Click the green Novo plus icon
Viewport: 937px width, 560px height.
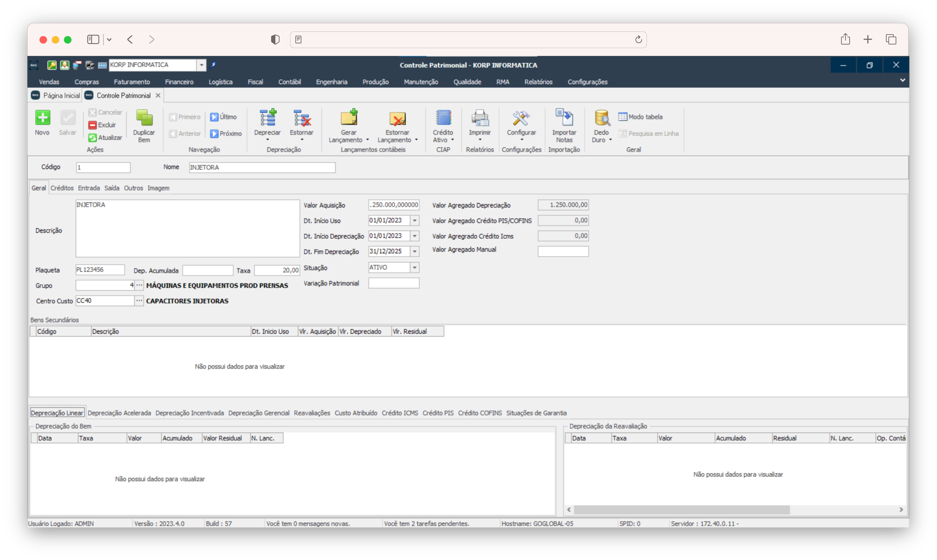[x=42, y=118]
